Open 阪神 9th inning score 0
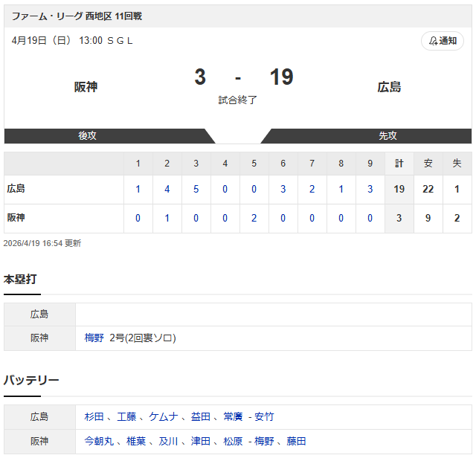476x458 pixels. 370,218
